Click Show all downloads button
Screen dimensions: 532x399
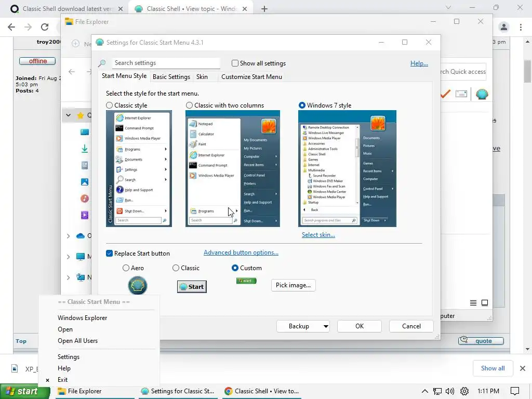pyautogui.click(x=493, y=368)
